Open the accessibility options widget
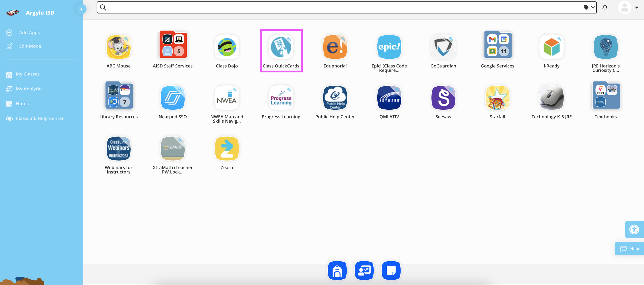 pyautogui.click(x=634, y=229)
